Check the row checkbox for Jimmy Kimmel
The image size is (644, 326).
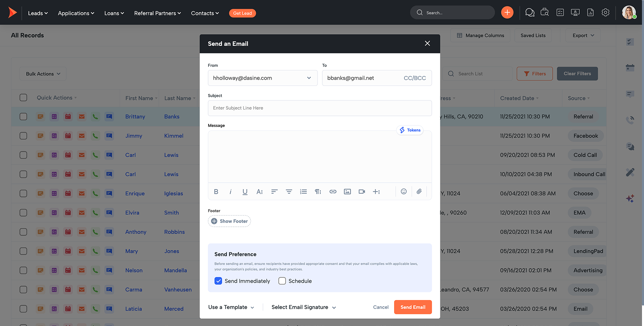coord(23,136)
